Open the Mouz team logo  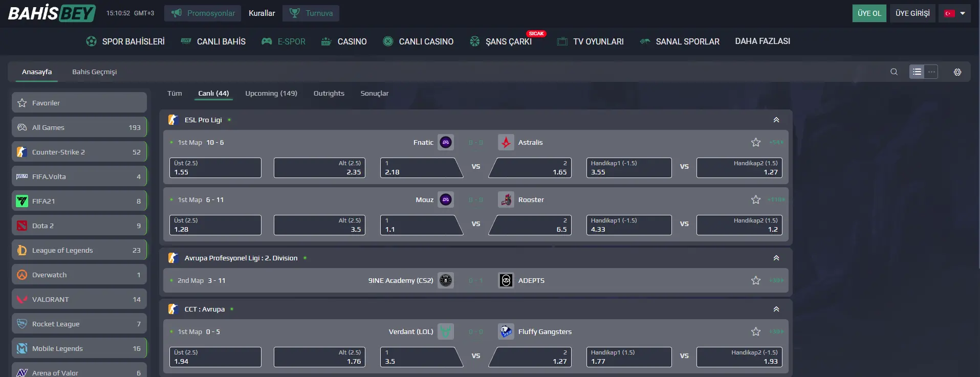coord(446,199)
